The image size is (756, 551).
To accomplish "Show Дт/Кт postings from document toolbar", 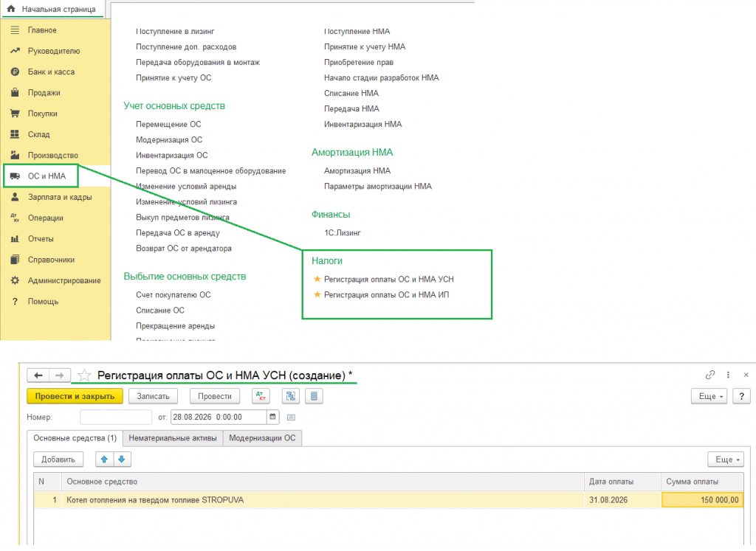I will point(261,396).
